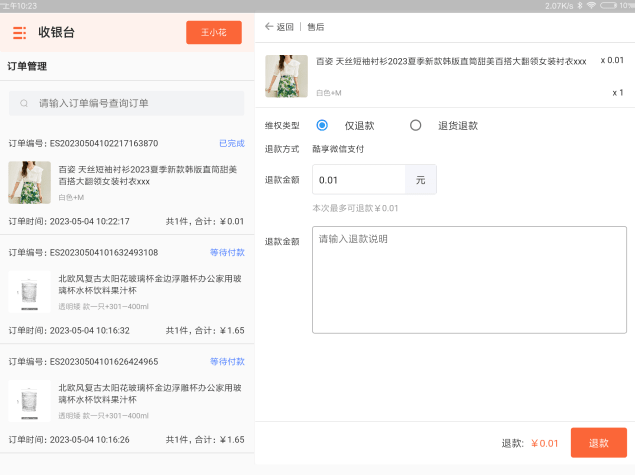Open the hamburger menu icon beside 收银台
635x475 pixels.
click(x=19, y=33)
